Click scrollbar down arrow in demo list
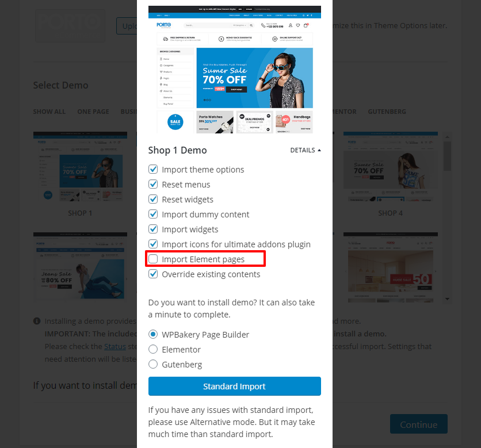 tap(447, 299)
